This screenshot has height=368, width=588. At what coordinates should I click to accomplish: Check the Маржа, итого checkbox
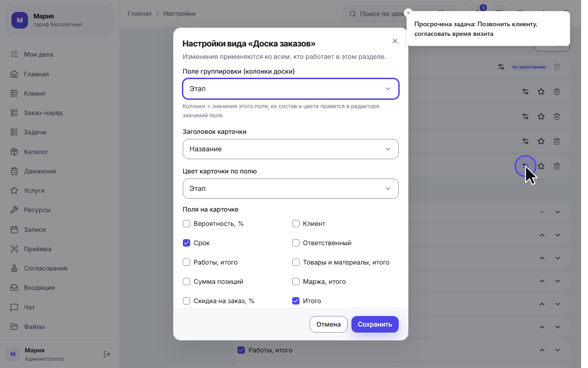296,282
